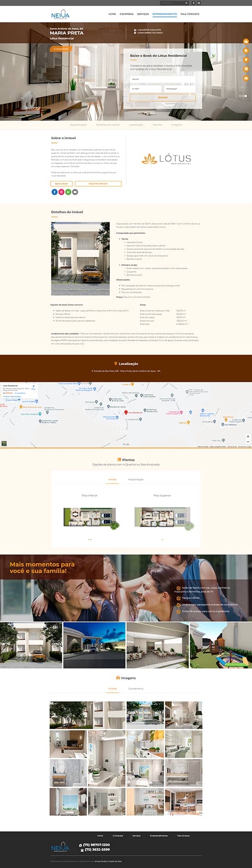The width and height of the screenshot is (252, 868).
Task: Click the BAIXAR button in the form
Action: [163, 98]
